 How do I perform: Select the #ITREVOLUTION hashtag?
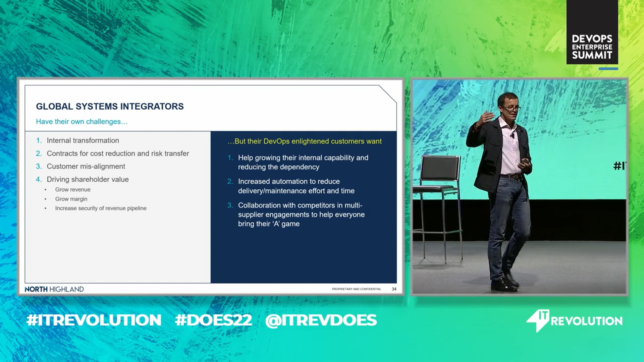coord(94,320)
